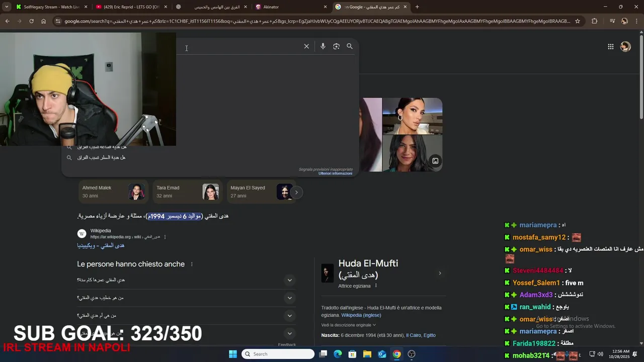Screen dimensions: 644x362
Task: Open Google account profile picture
Action: [x=625, y=47]
